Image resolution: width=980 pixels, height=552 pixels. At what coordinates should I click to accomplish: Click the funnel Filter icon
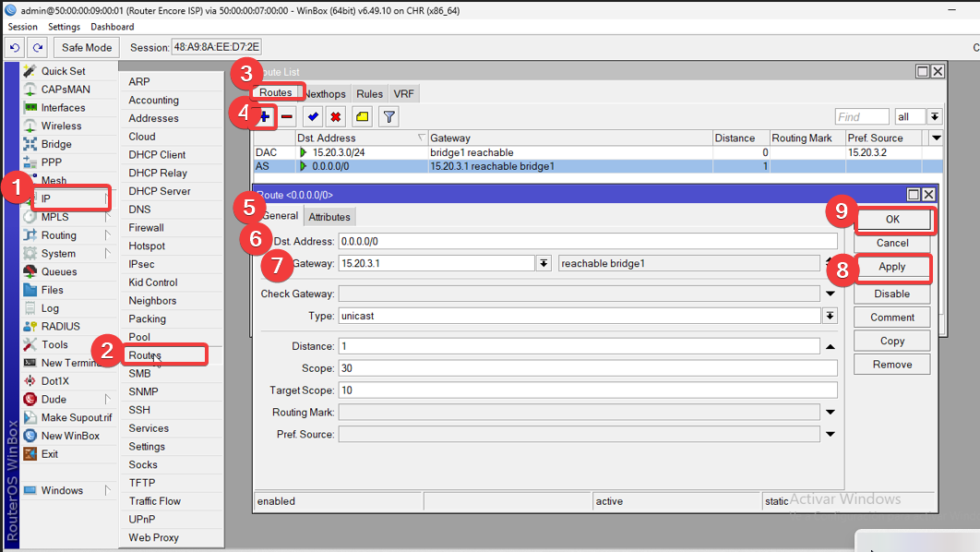pos(389,116)
